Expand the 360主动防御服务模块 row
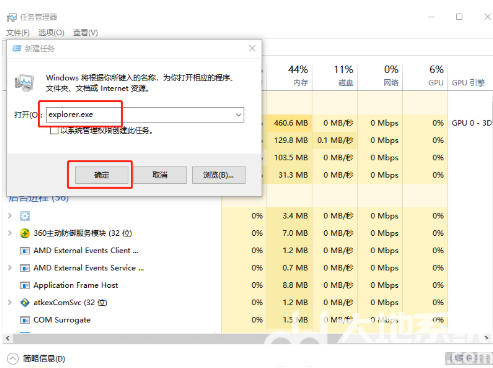 point(10,233)
